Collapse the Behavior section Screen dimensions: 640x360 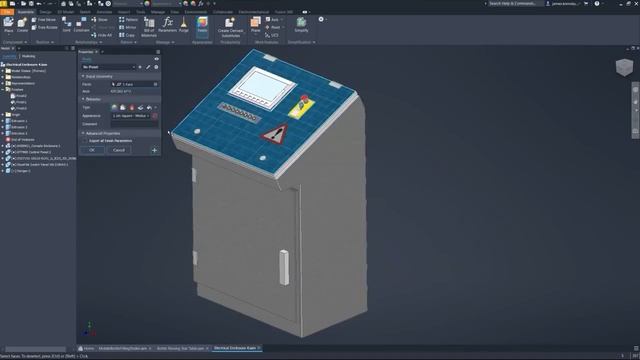tap(83, 99)
